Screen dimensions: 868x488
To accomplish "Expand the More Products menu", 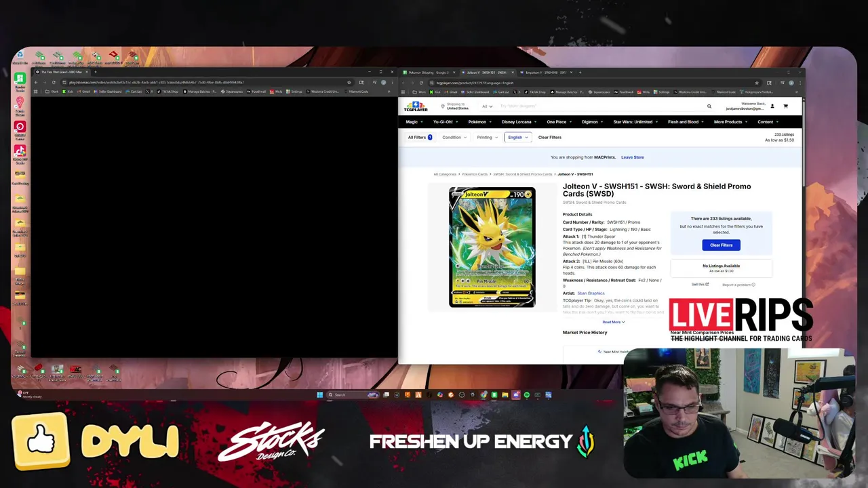I will (730, 122).
